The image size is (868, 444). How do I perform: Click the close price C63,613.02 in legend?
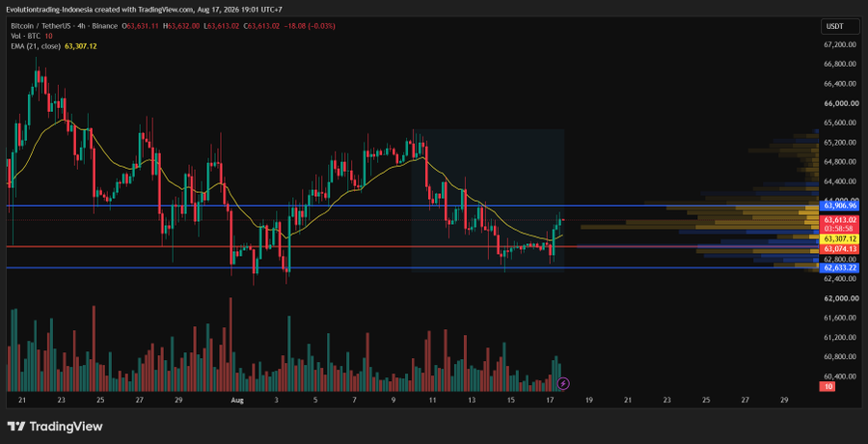click(x=262, y=26)
